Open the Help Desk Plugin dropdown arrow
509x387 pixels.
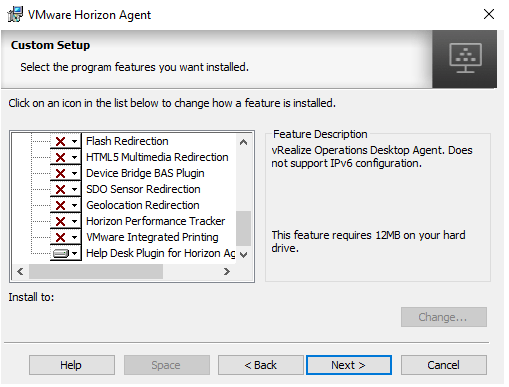(x=75, y=253)
